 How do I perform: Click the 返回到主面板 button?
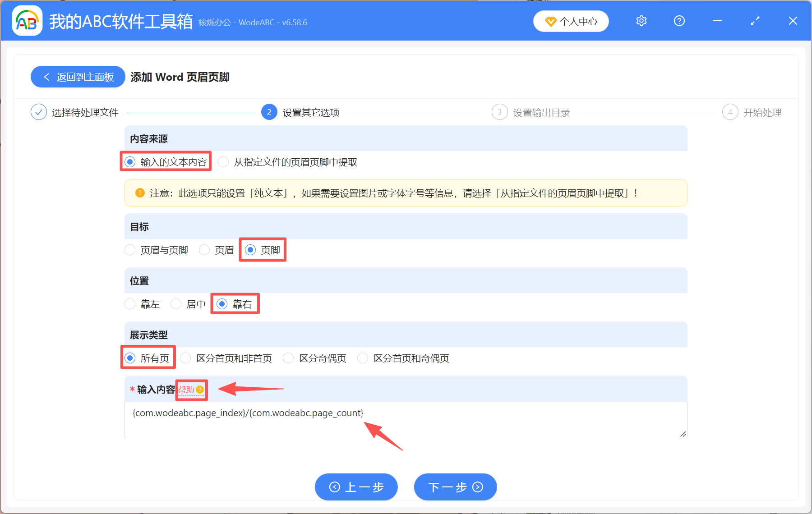[x=78, y=77]
